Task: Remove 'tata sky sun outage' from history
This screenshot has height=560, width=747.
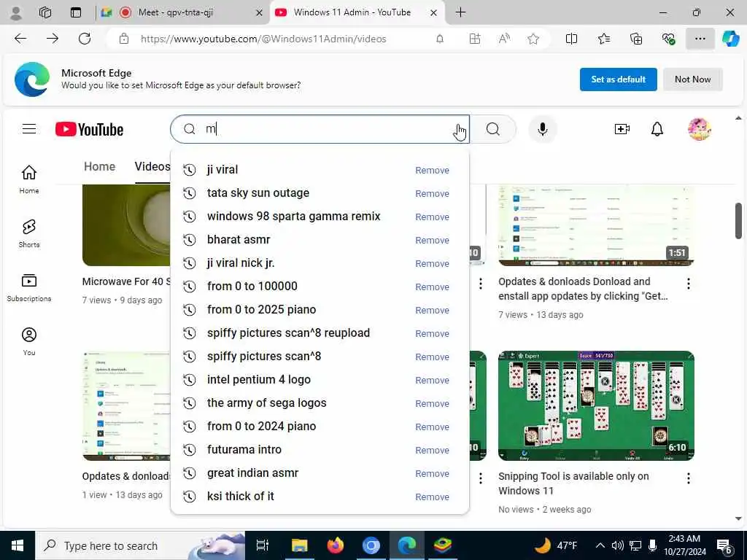Action: (432, 193)
